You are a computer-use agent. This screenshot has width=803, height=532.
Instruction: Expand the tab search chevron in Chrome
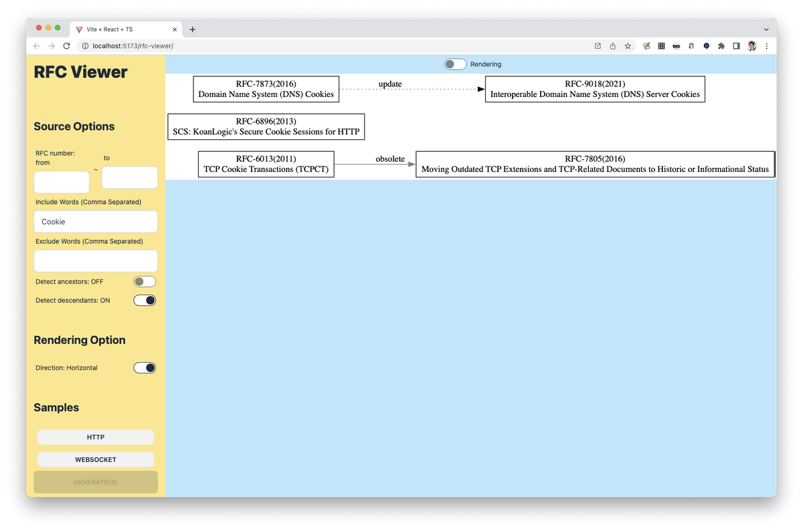pyautogui.click(x=766, y=29)
